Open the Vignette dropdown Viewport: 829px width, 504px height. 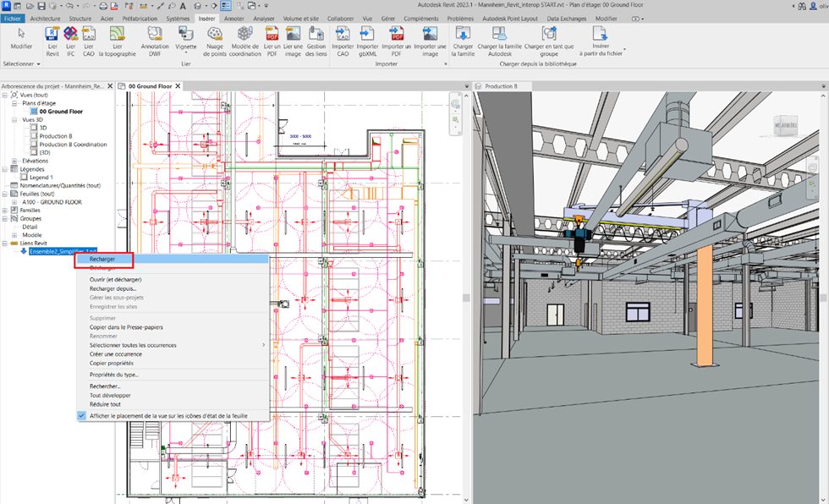tap(185, 40)
